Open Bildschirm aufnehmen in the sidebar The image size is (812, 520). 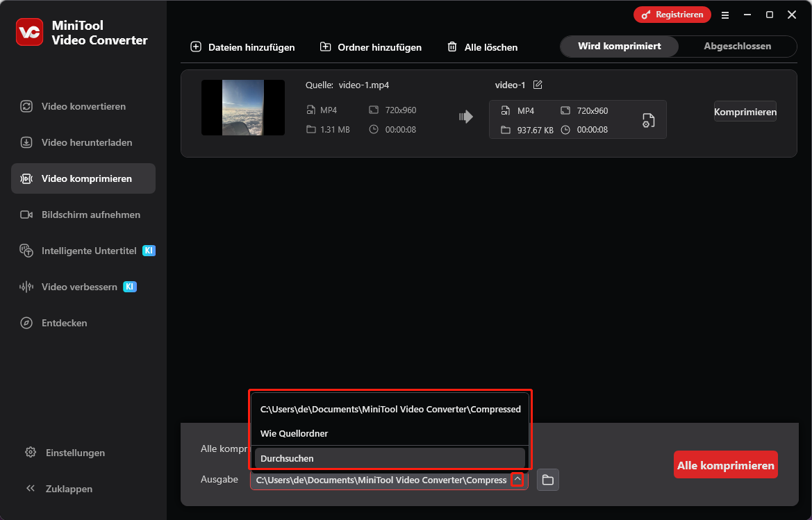click(x=83, y=215)
